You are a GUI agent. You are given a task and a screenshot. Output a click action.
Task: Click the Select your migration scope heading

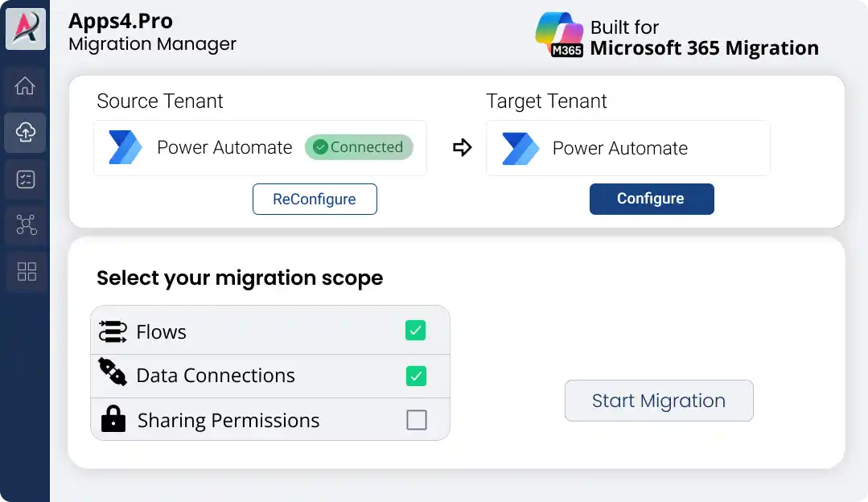click(240, 278)
